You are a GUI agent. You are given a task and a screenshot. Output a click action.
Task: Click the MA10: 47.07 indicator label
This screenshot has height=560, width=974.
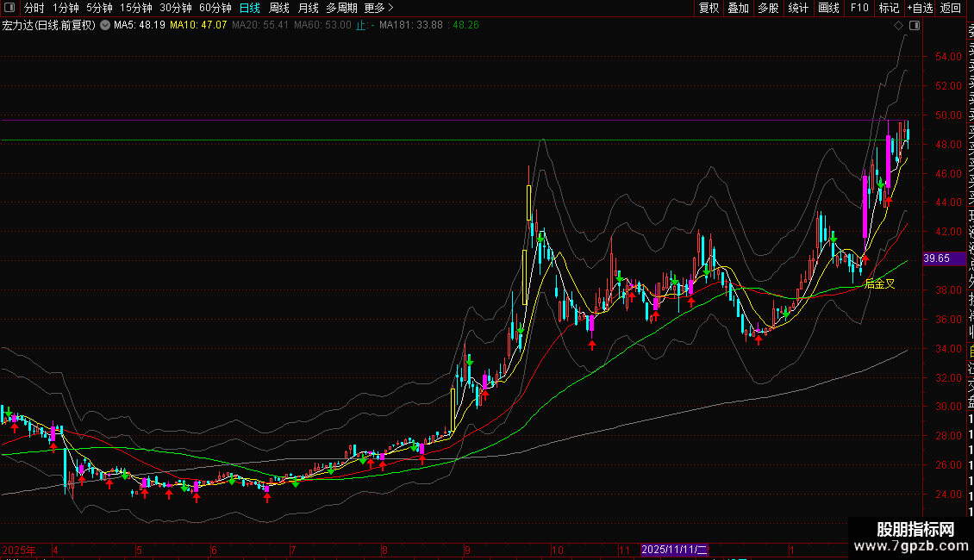(x=198, y=26)
